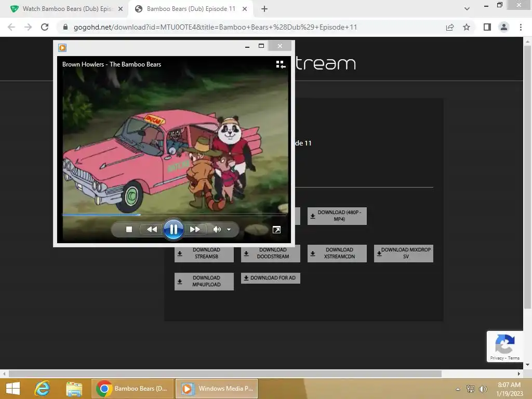Download the 480P MP4 file
This screenshot has width=532, height=399.
tap(337, 216)
